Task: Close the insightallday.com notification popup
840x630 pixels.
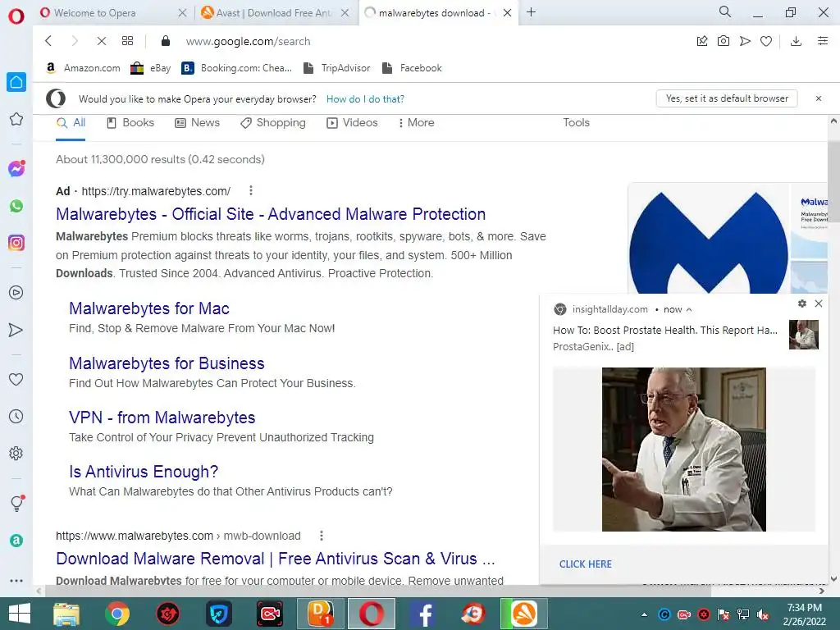Action: tap(819, 304)
